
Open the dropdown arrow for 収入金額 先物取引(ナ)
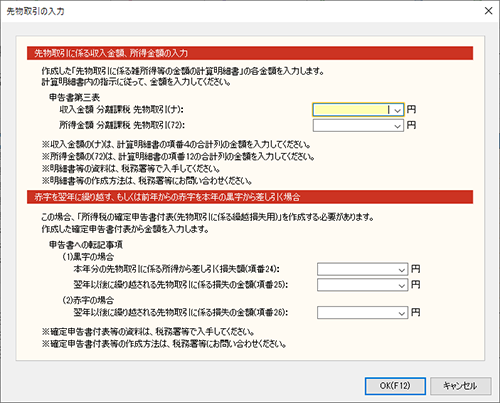397,110
